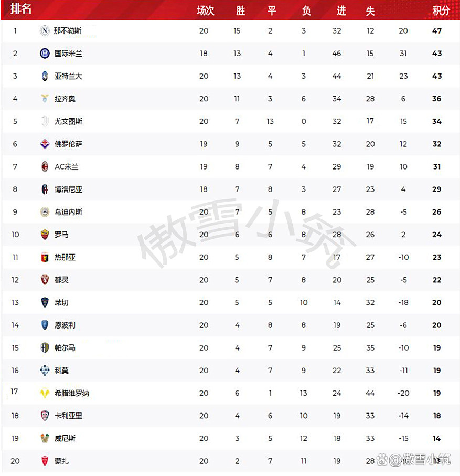Image resolution: width=460 pixels, height=476 pixels.
Task: Click the 场次 matches played header
Action: tap(206, 10)
